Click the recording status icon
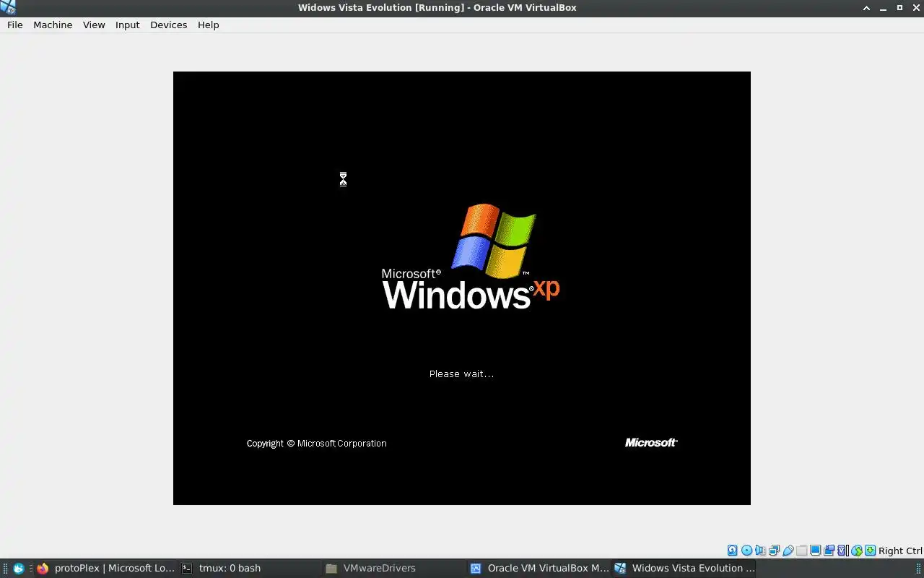Image resolution: width=924 pixels, height=578 pixels. [x=829, y=551]
